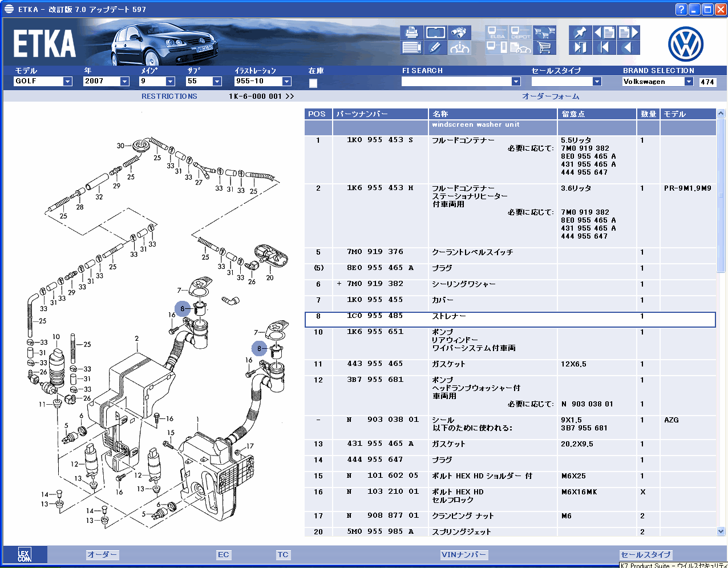Select highlighted row 1C0 955 485 ストレナー
Screen dimensions: 728x568
point(510,319)
